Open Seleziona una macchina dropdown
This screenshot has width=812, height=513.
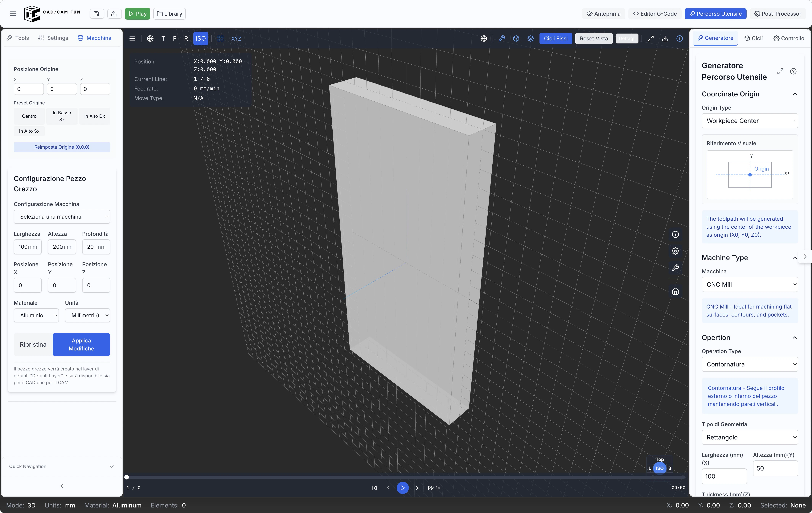click(x=62, y=217)
